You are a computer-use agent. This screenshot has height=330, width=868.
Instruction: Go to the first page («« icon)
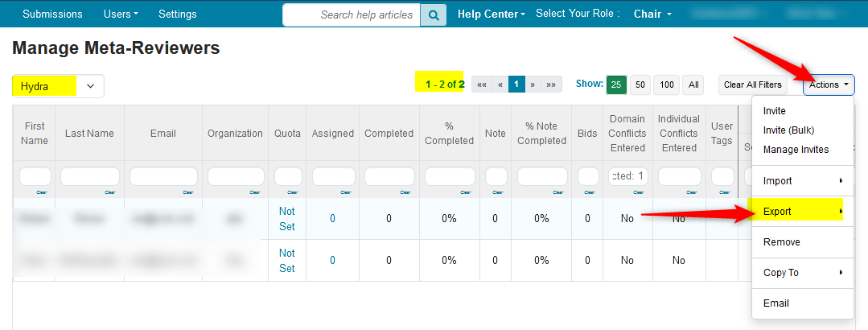coord(481,85)
